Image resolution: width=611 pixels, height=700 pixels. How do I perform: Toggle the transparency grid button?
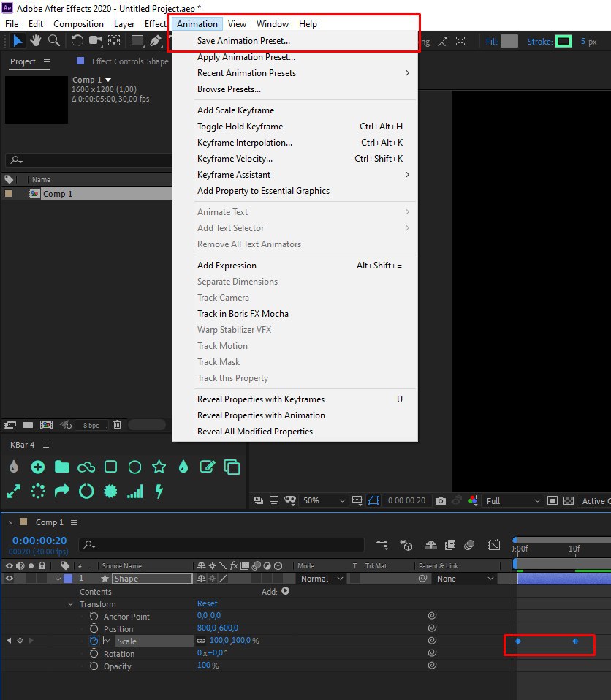(x=569, y=501)
